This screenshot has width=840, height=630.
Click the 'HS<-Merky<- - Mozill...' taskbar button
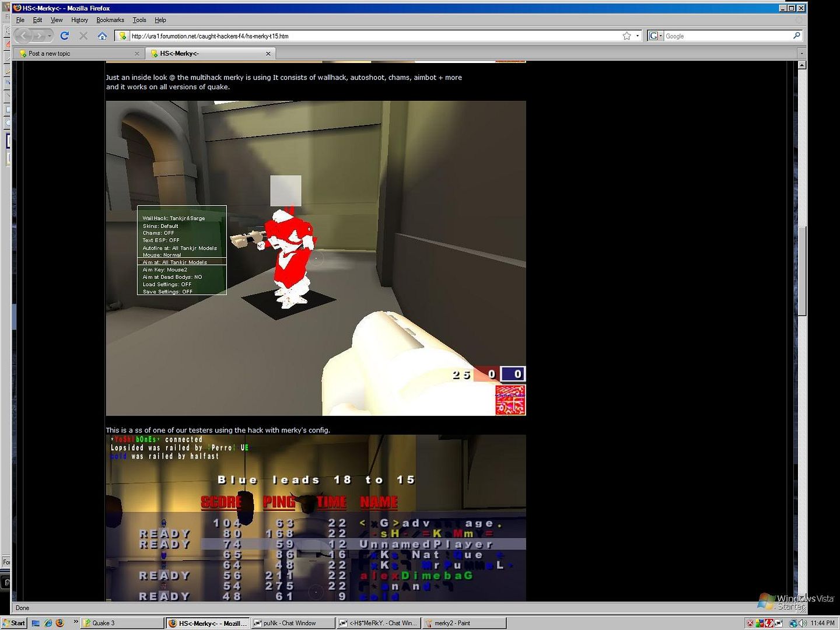208,623
